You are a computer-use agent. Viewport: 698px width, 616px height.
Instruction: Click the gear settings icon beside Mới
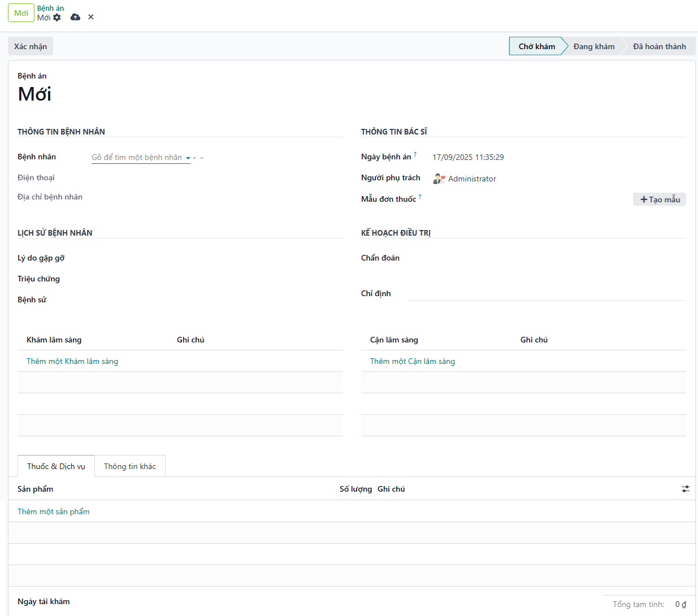(57, 18)
